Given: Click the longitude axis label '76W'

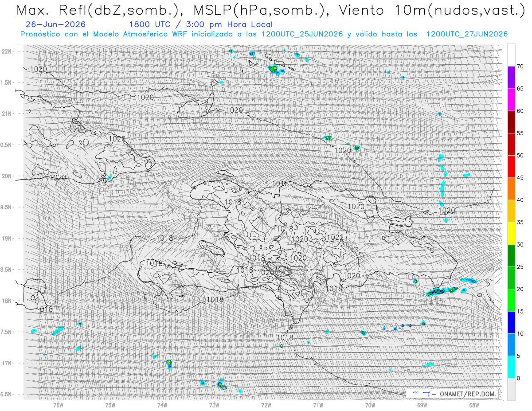Looking at the screenshot, I should (x=58, y=404).
